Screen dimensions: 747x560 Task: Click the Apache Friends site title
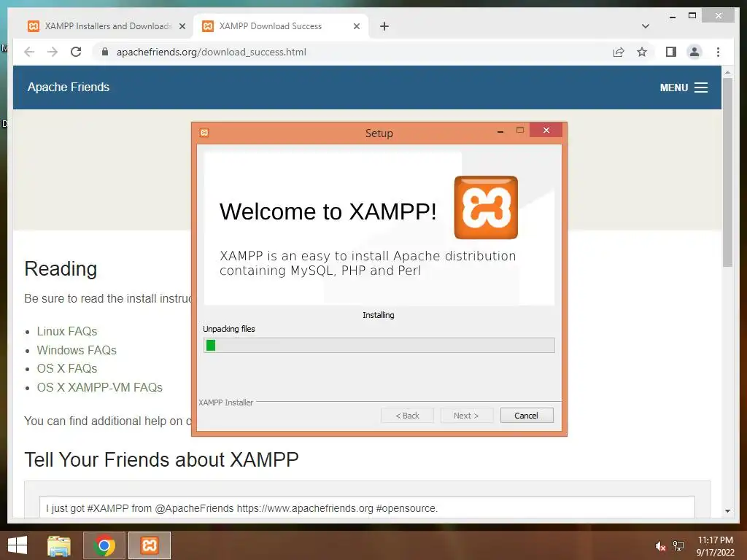tap(68, 87)
